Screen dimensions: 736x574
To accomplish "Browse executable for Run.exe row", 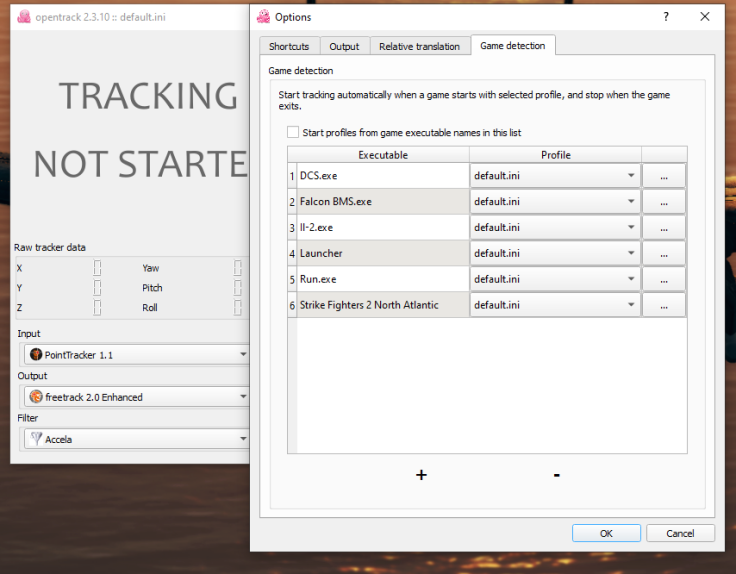I will [664, 279].
